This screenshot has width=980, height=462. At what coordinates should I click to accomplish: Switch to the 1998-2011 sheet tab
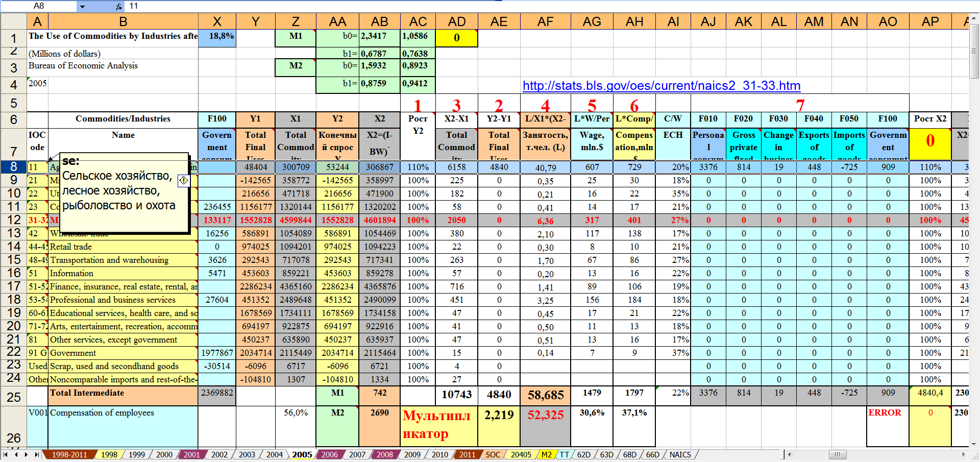(x=69, y=454)
